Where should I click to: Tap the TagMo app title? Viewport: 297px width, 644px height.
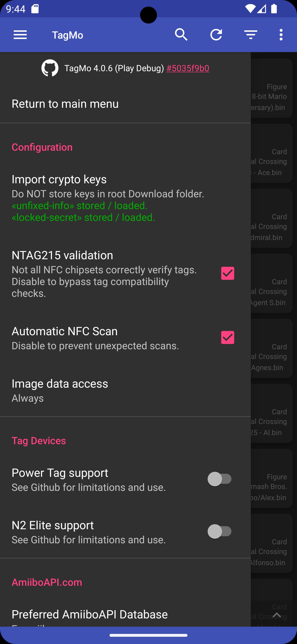point(67,35)
